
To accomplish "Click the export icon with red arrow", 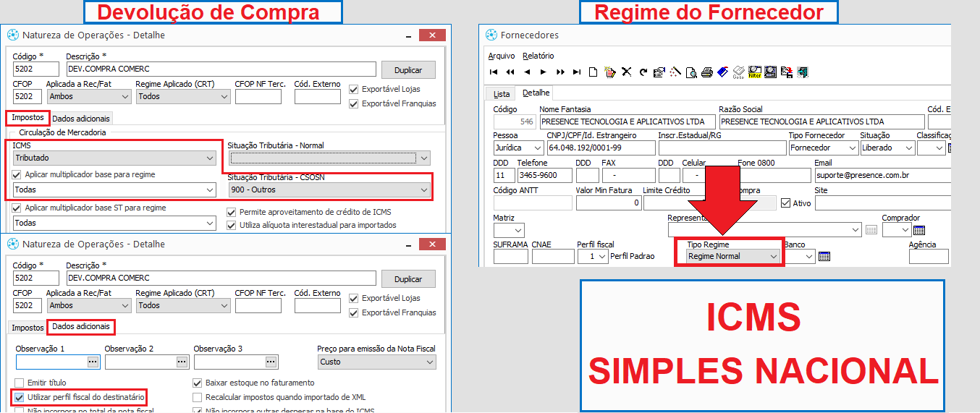I will [787, 72].
